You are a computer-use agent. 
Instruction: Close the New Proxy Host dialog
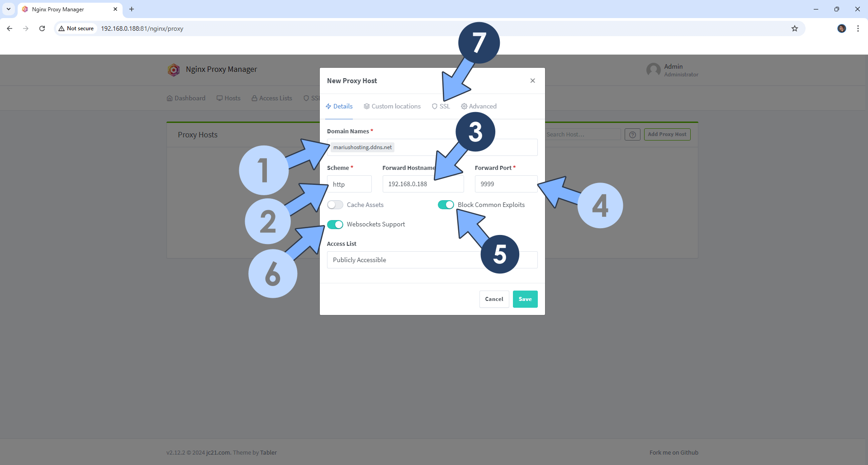[532, 81]
